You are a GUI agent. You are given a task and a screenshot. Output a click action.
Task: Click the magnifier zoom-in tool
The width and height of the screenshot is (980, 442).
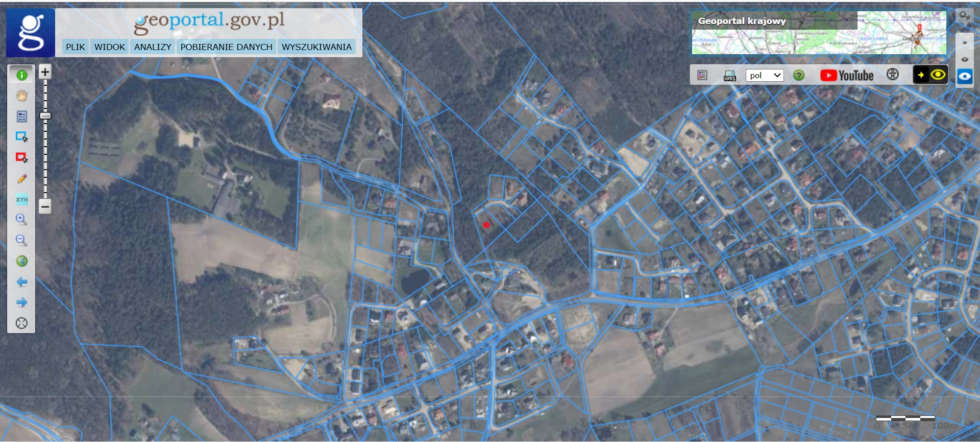coord(21,220)
